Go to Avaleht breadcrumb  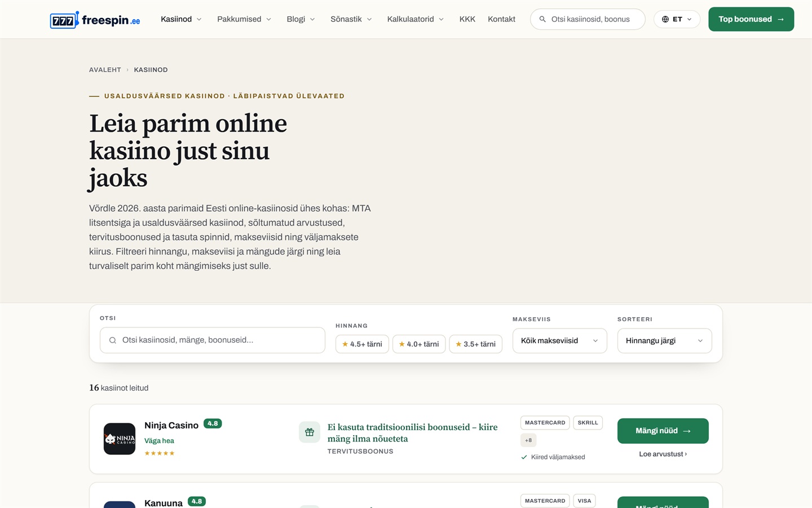click(105, 70)
